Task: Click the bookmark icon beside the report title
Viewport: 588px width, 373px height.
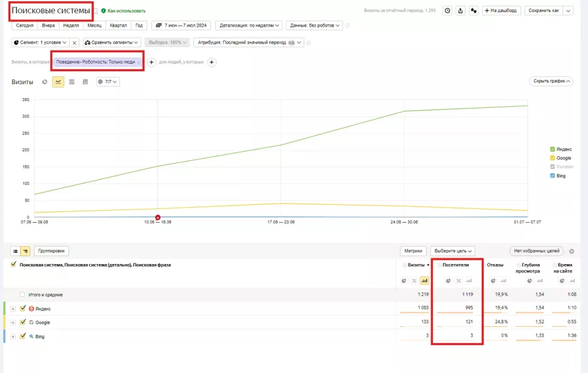Action: tap(96, 12)
